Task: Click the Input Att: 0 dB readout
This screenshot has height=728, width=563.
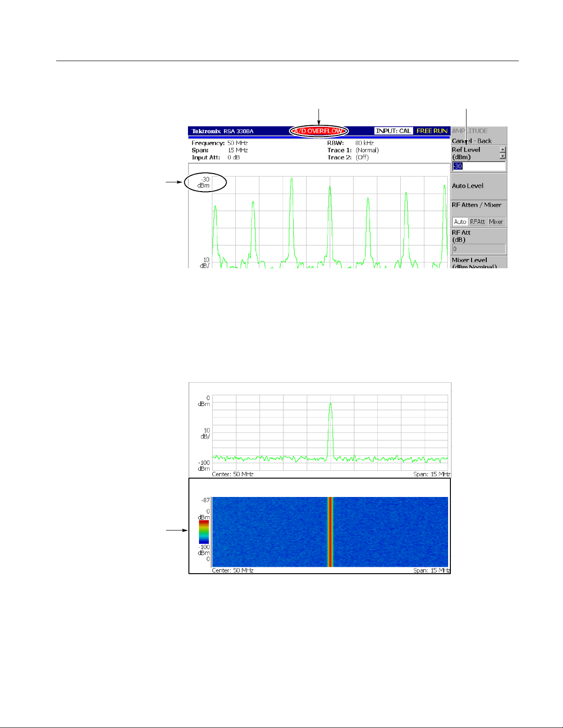Action: tap(216, 158)
